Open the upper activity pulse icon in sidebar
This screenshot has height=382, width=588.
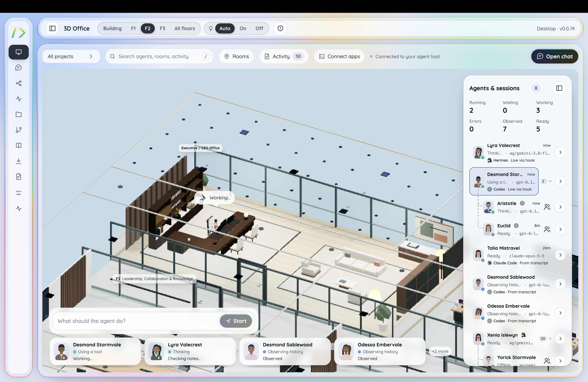pyautogui.click(x=18, y=99)
